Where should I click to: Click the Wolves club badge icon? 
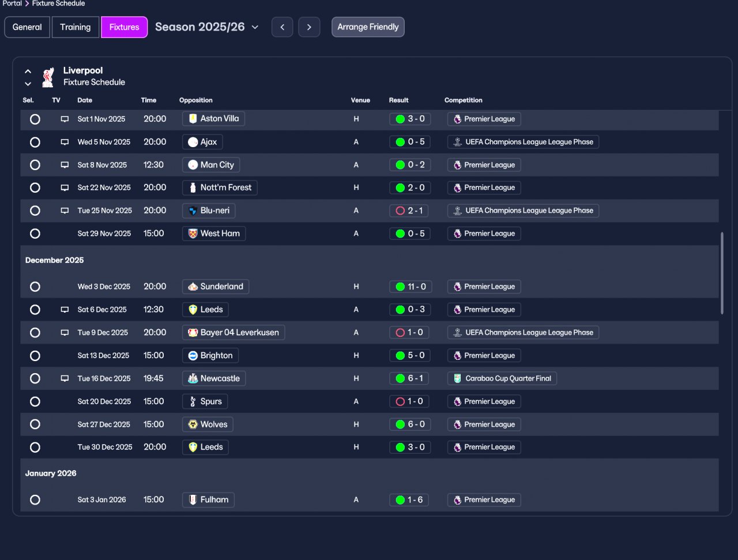193,424
